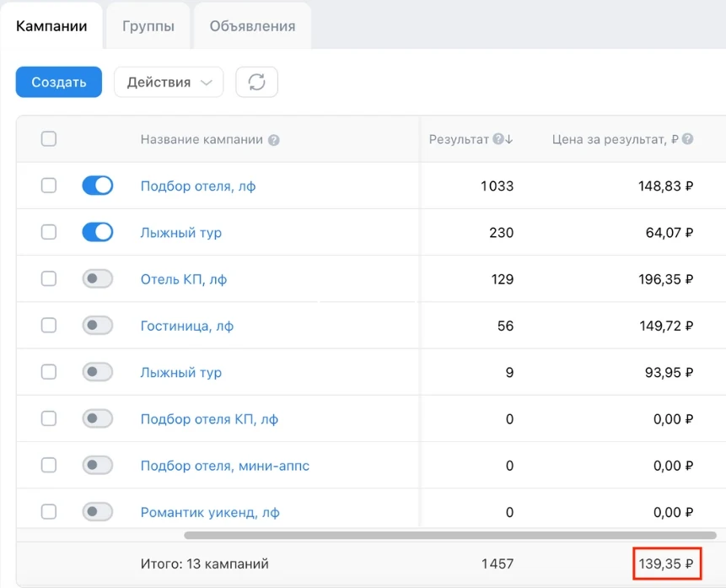Switch to the Кампании tab
The height and width of the screenshot is (588, 726).
pyautogui.click(x=51, y=26)
